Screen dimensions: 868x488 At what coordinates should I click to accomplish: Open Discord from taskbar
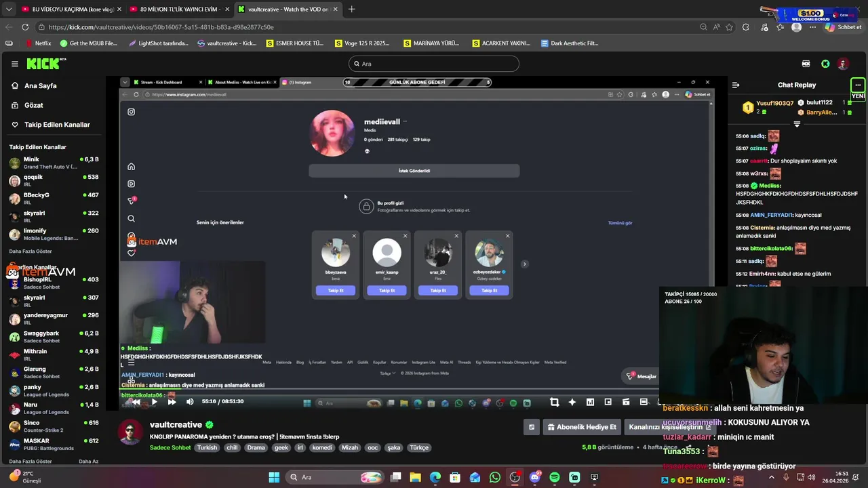click(535, 477)
